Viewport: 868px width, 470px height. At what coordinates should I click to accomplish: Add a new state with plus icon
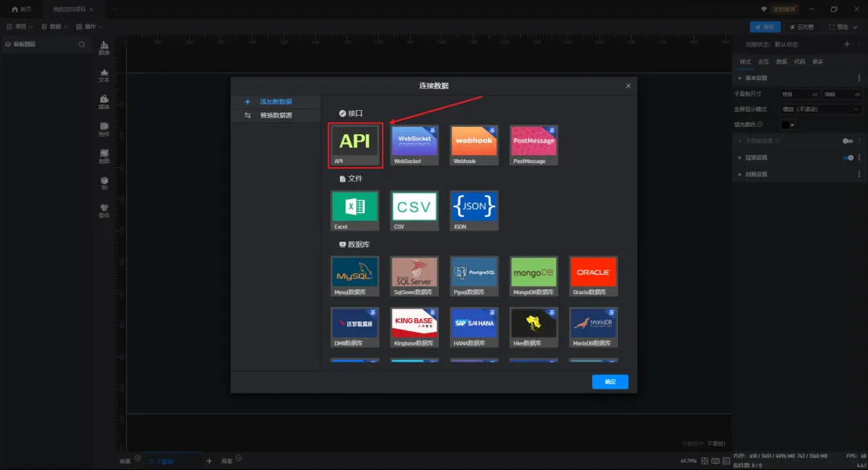[x=846, y=44]
